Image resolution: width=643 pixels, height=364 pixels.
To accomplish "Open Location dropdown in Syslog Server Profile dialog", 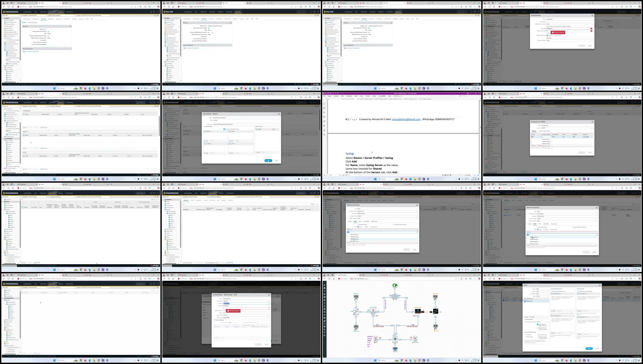I will click(567, 128).
